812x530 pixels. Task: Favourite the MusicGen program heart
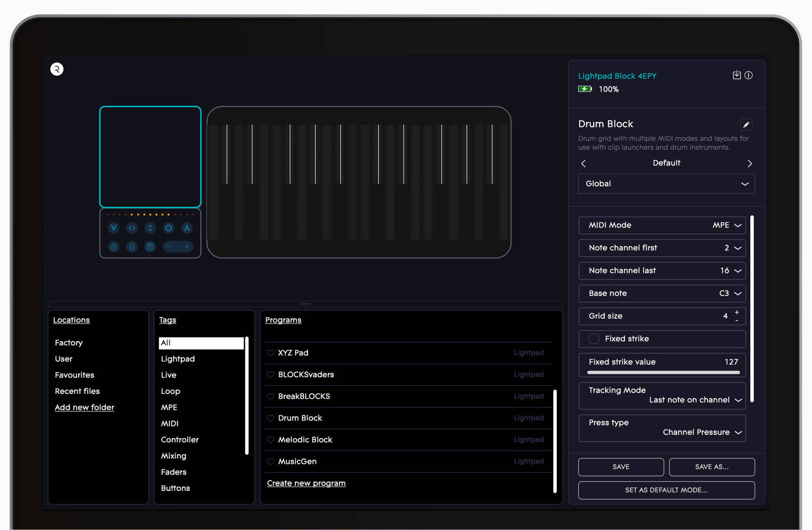click(270, 461)
